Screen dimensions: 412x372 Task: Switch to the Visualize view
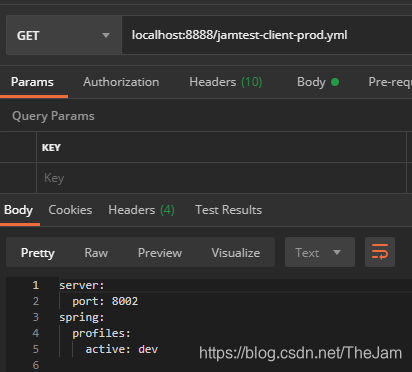pos(236,253)
